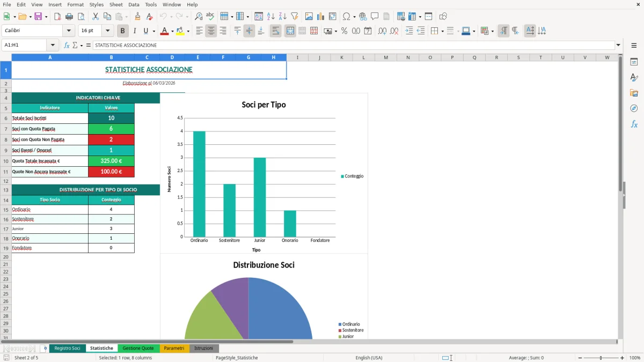The image size is (644, 362).
Task: Click Define Print Area icon
Action: click(401, 17)
